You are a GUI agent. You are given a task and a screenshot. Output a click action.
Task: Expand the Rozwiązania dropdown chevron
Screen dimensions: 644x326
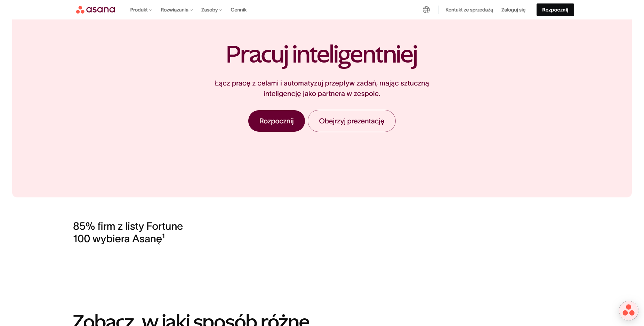point(191,10)
